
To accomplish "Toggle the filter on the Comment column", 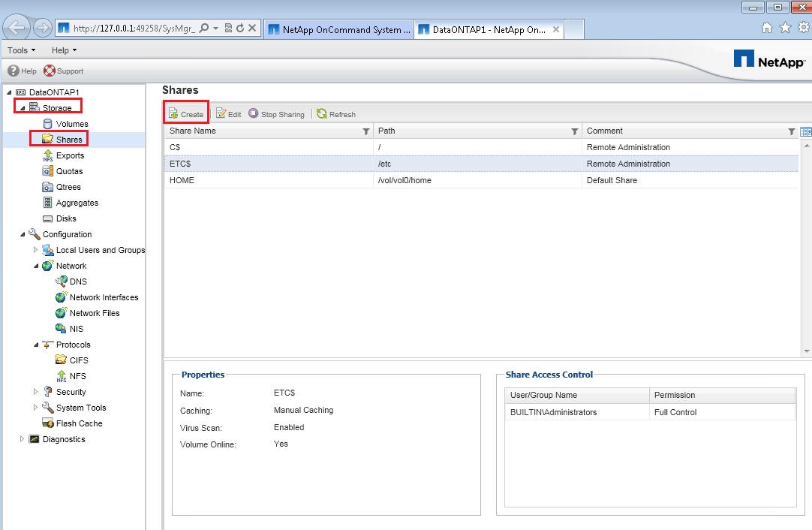I will coord(792,131).
